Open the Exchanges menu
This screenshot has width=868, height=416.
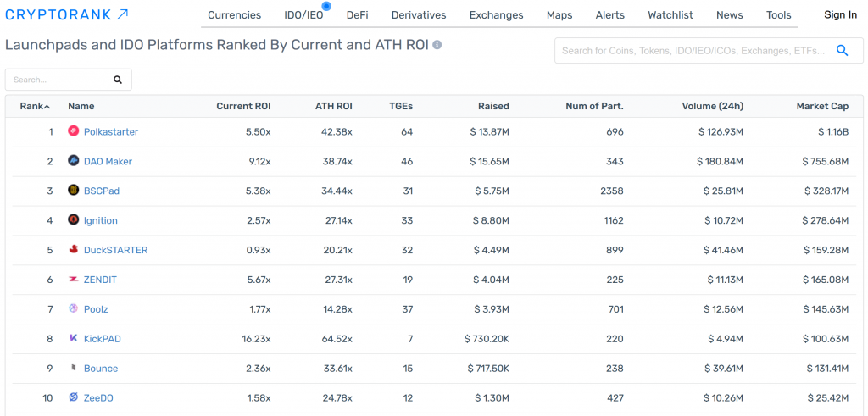click(496, 15)
